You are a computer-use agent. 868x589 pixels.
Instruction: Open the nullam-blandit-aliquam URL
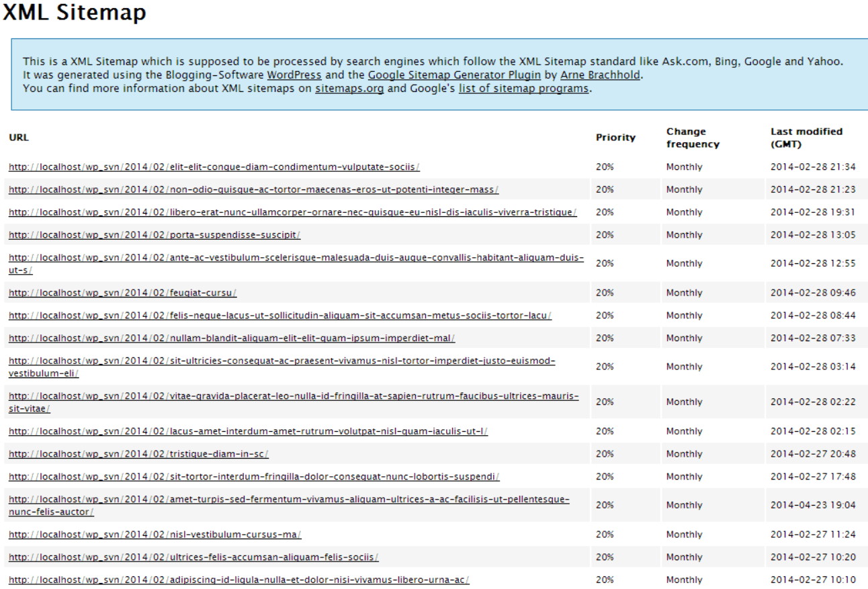232,338
